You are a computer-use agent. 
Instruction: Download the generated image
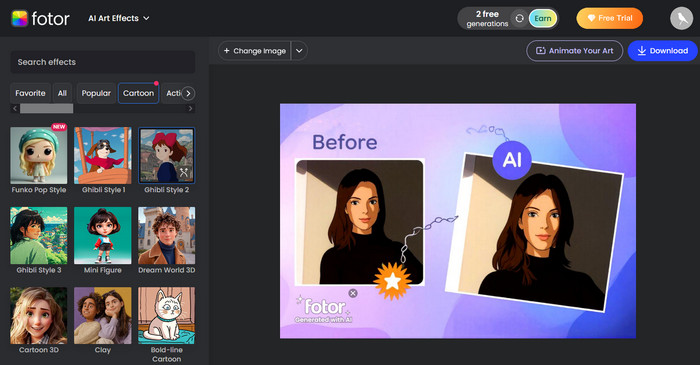[x=662, y=51]
